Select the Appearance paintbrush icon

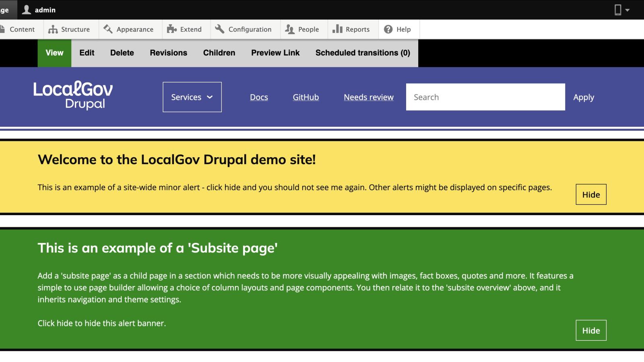(107, 29)
